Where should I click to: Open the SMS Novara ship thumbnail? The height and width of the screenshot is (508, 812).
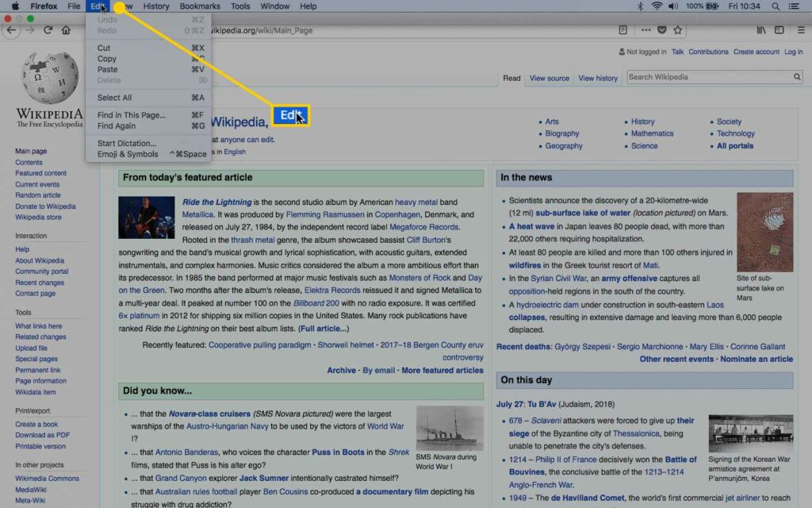(450, 429)
